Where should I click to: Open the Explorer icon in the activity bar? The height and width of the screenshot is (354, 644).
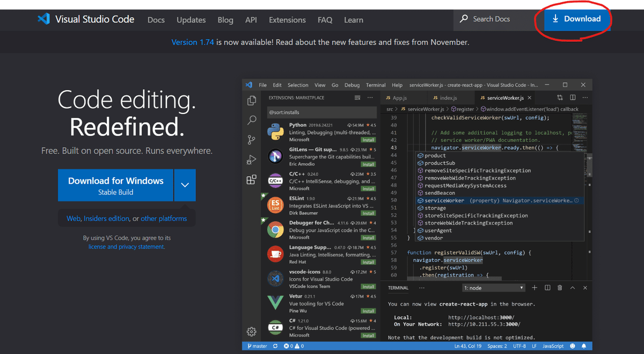pyautogui.click(x=251, y=101)
